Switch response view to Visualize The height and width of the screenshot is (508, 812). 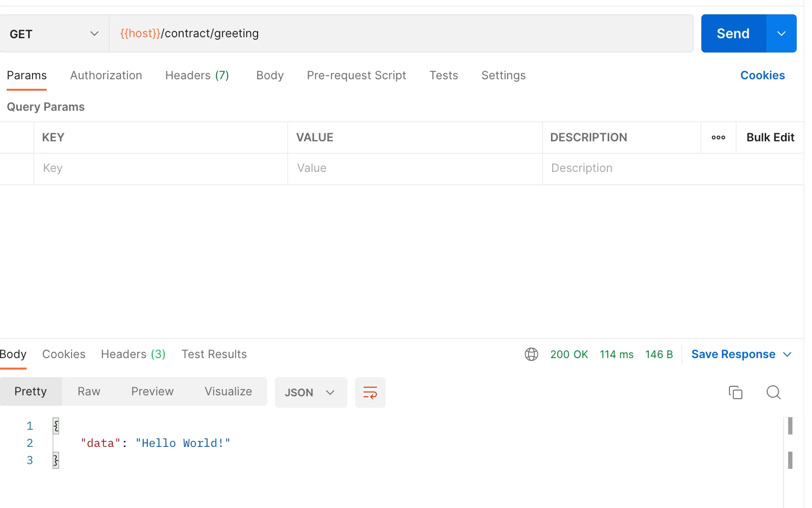tap(228, 392)
